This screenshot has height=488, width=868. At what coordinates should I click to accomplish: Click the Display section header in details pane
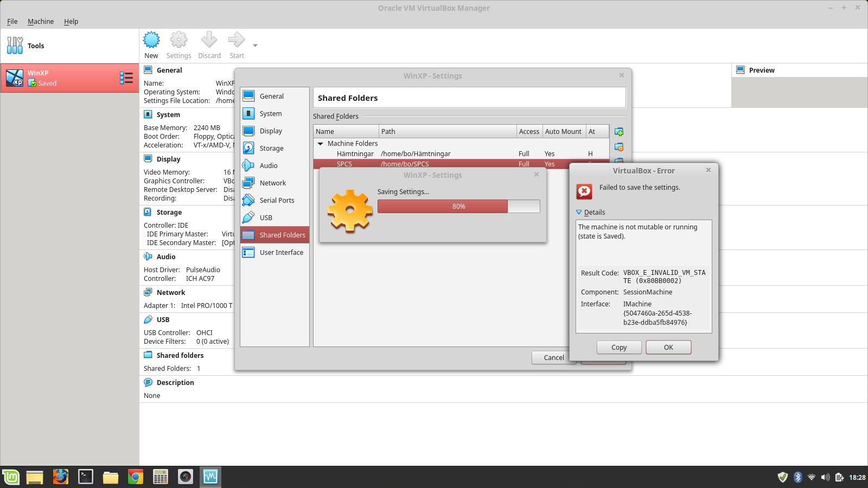[168, 159]
